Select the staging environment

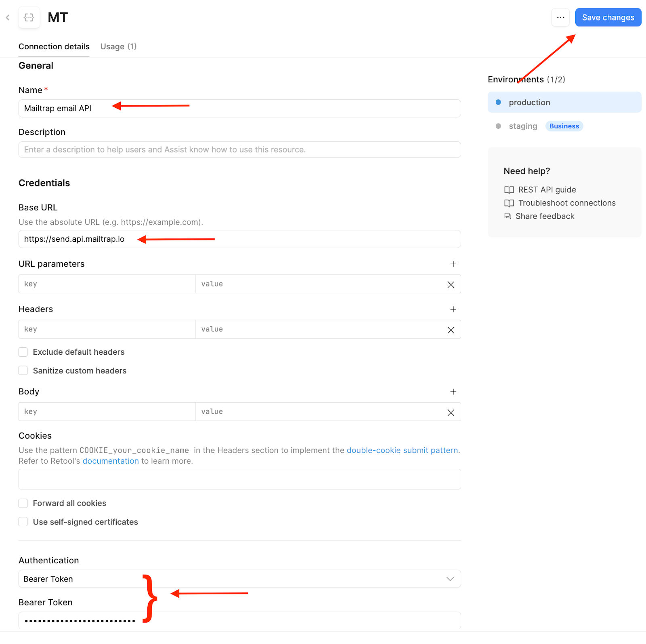point(522,126)
